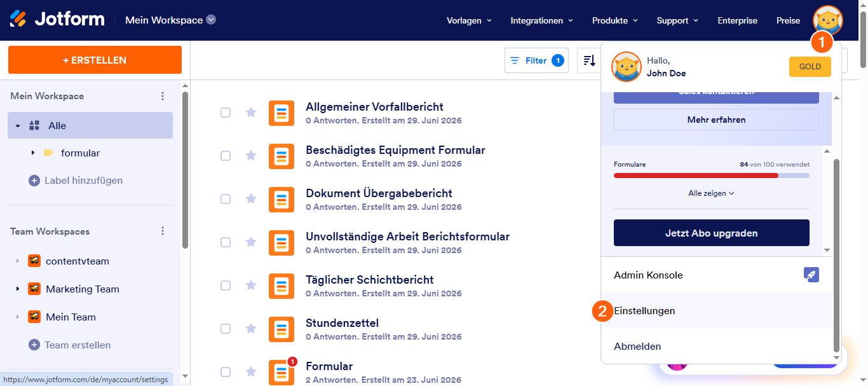Star the Unvollständige Arbeit Berichtsformular

click(x=251, y=242)
